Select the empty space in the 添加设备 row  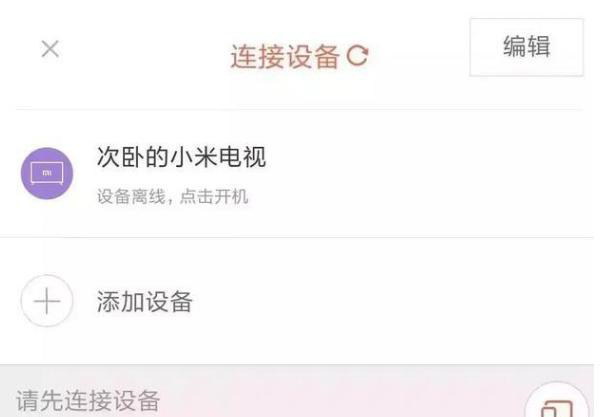(389, 301)
